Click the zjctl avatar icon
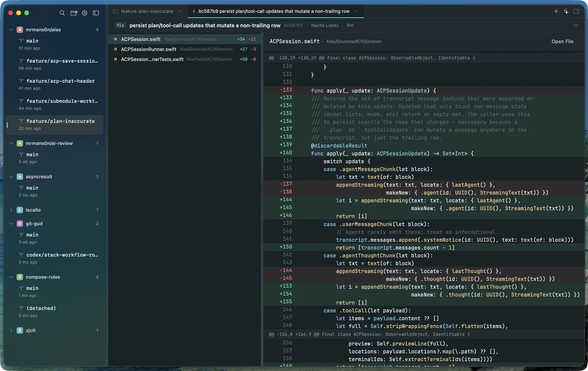 [x=20, y=330]
